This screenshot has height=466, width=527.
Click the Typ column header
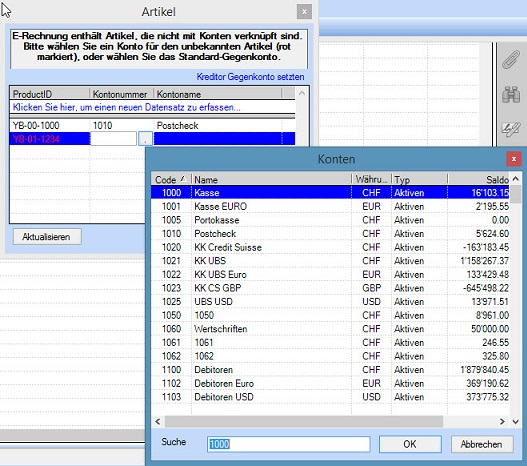click(x=419, y=179)
